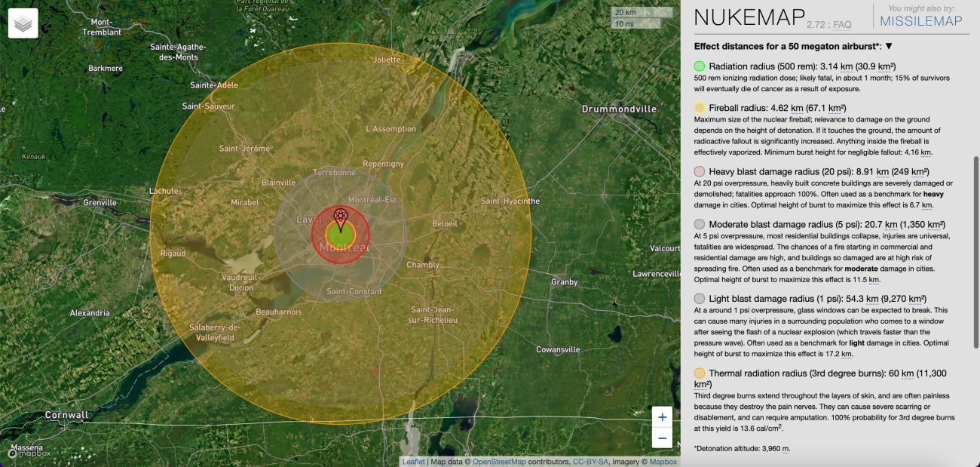Screen dimensions: 980x467
Task: Click the red detonation marker pin
Action: (341, 220)
